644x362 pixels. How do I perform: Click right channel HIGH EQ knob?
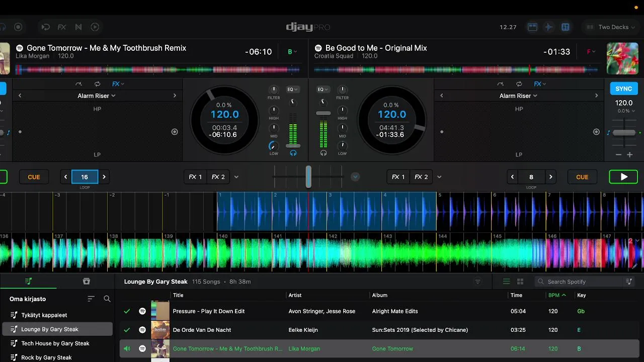[x=342, y=110]
